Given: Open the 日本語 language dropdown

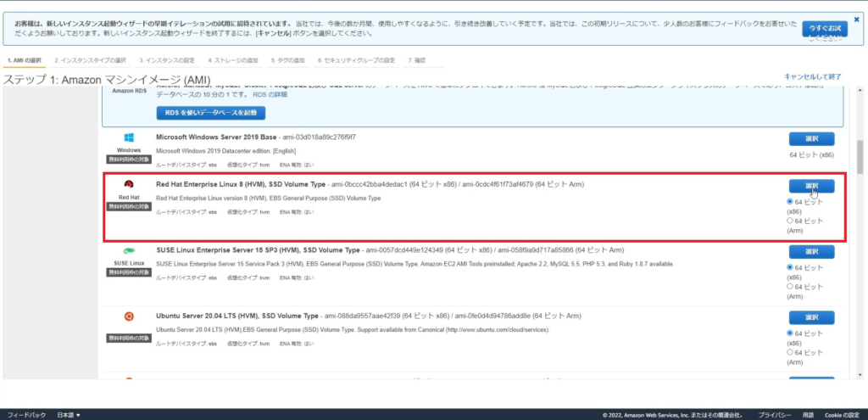Looking at the screenshot, I should pos(69,415).
